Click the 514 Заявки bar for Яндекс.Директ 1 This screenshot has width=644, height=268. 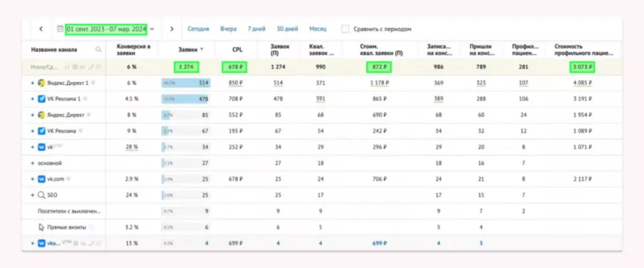click(186, 83)
